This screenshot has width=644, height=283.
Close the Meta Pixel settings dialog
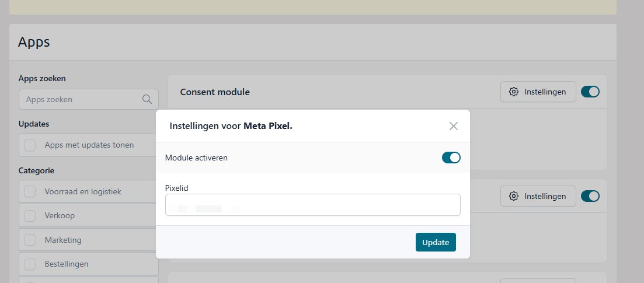454,126
